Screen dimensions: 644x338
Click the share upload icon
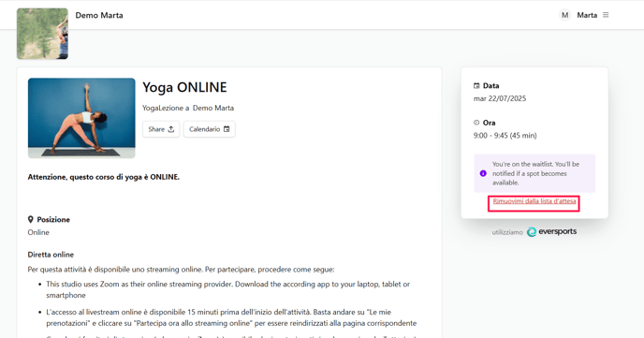coord(171,129)
